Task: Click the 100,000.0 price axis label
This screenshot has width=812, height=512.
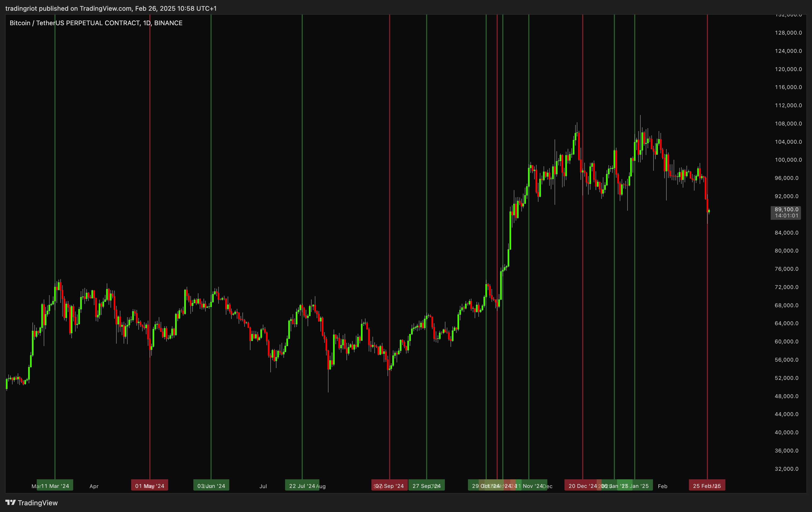Action: (788, 160)
